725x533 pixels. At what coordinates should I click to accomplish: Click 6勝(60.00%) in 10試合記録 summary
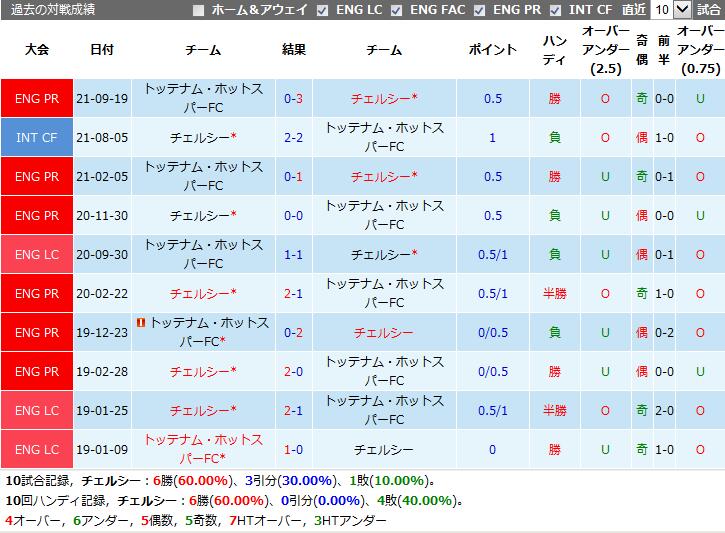point(193,481)
